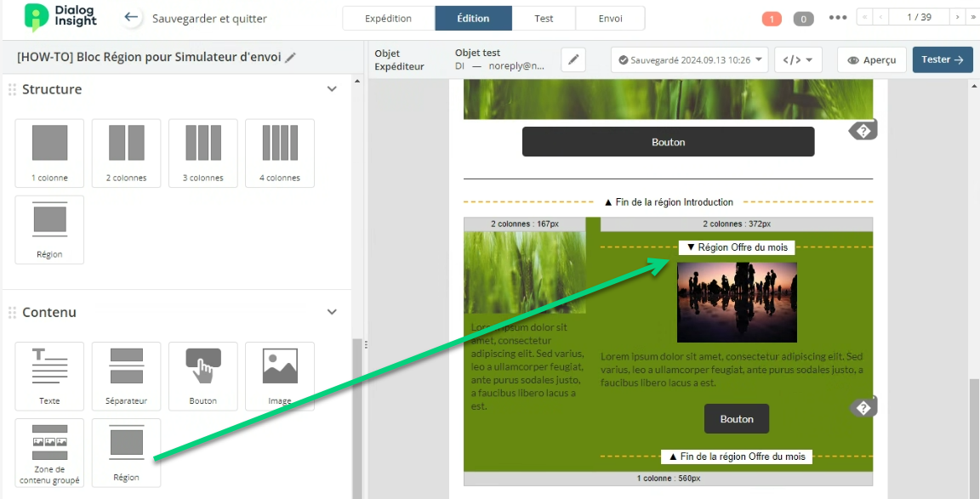Viewport: 980px width, 499px height.
Task: Click the DI — noreply sender text
Action: 500,66
